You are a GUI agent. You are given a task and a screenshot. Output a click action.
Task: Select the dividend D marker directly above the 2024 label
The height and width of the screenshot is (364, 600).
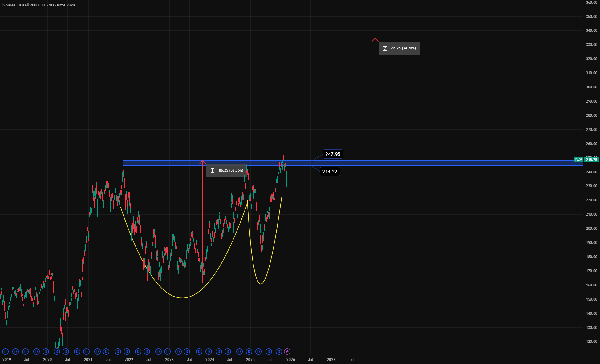pos(209,351)
